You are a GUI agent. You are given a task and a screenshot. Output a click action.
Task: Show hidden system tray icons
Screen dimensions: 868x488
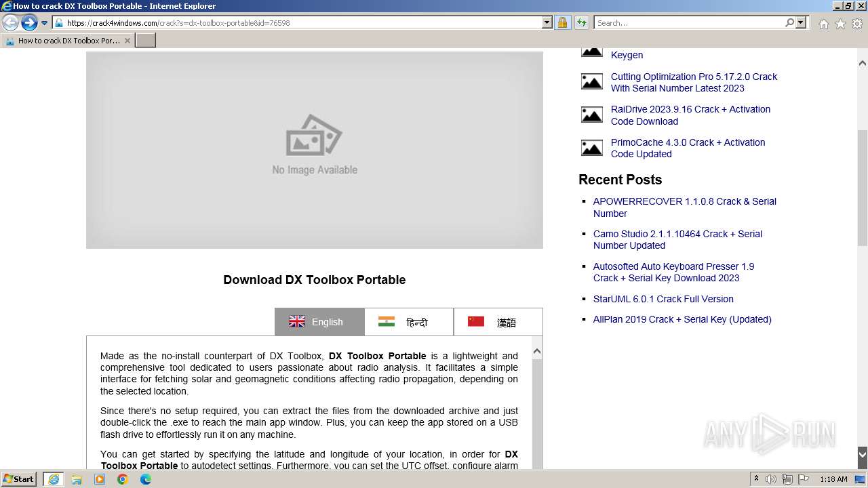click(x=756, y=479)
